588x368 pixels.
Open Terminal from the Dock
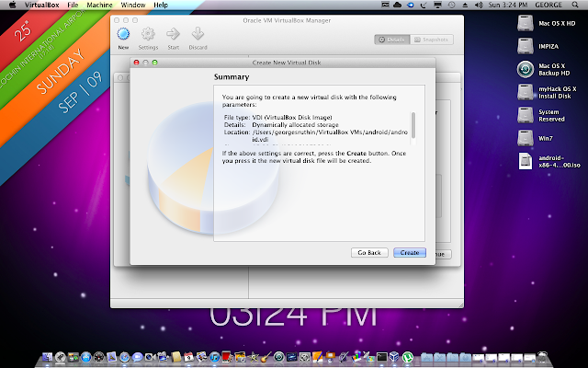tap(382, 357)
